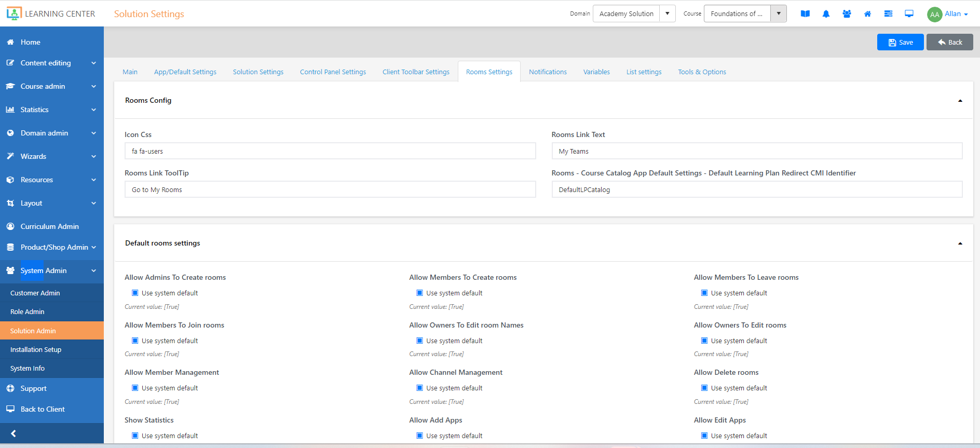
Task: Open the book catalog icon in header
Action: pyautogui.click(x=805, y=14)
